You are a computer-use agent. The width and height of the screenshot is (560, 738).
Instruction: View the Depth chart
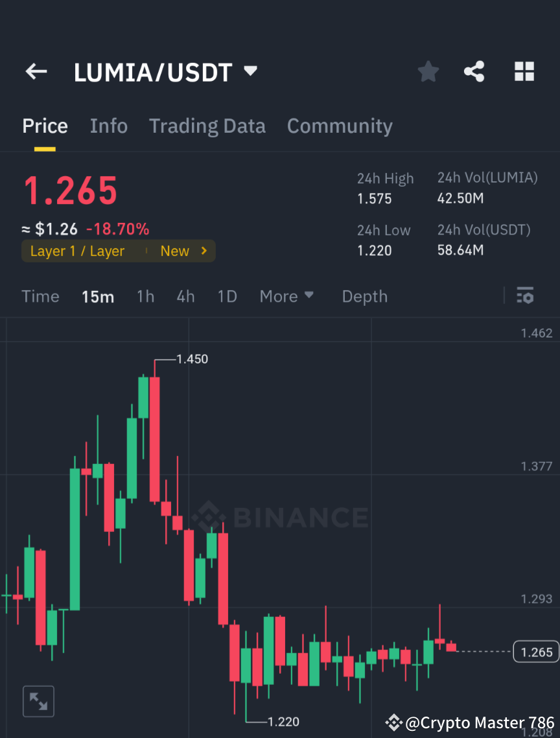(x=364, y=296)
